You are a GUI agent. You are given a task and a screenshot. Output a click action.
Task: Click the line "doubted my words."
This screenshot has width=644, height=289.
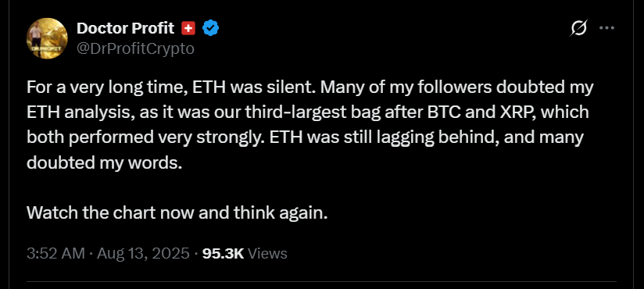pos(104,162)
